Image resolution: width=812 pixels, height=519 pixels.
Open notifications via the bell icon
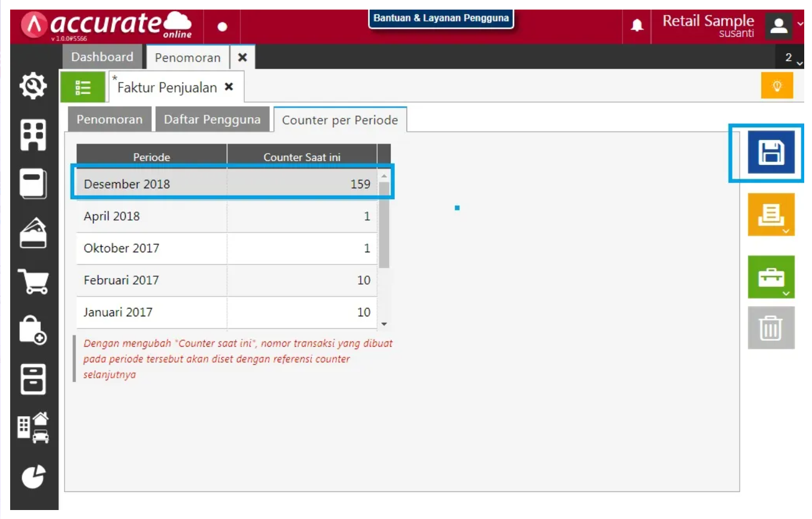click(637, 26)
